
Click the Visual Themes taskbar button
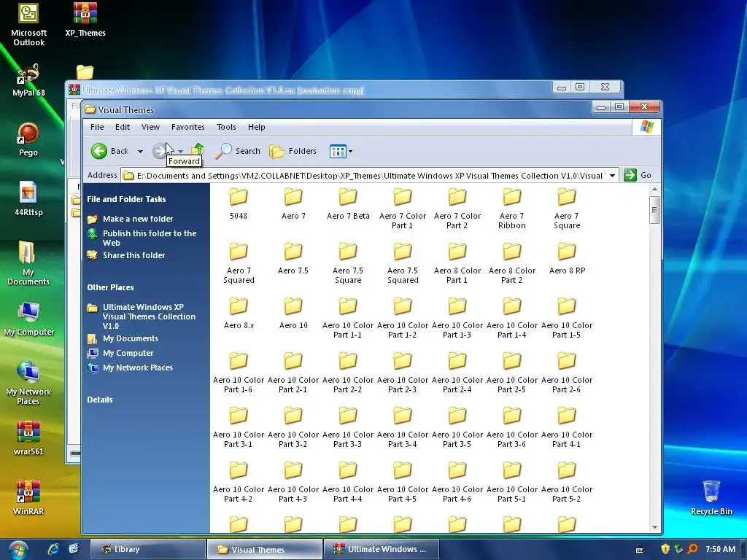click(264, 550)
